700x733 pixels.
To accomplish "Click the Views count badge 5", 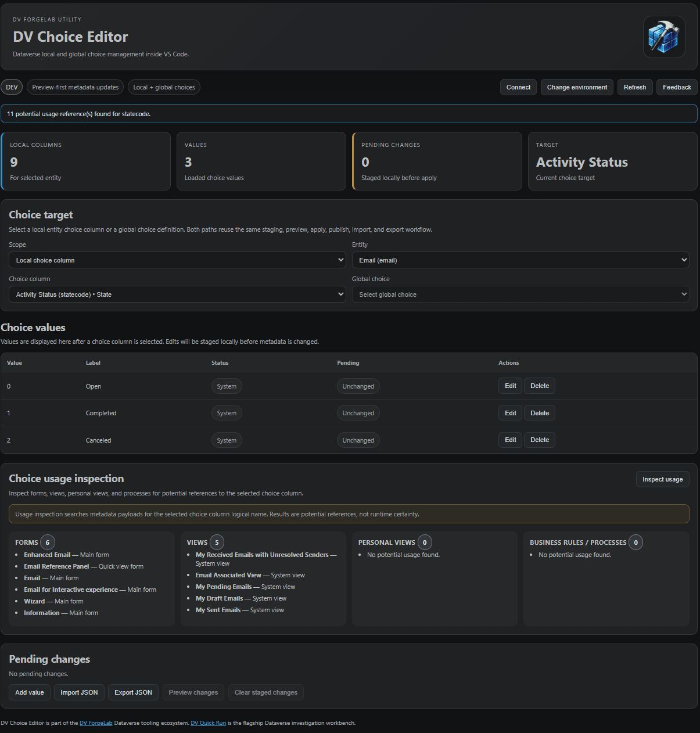I will [x=217, y=542].
